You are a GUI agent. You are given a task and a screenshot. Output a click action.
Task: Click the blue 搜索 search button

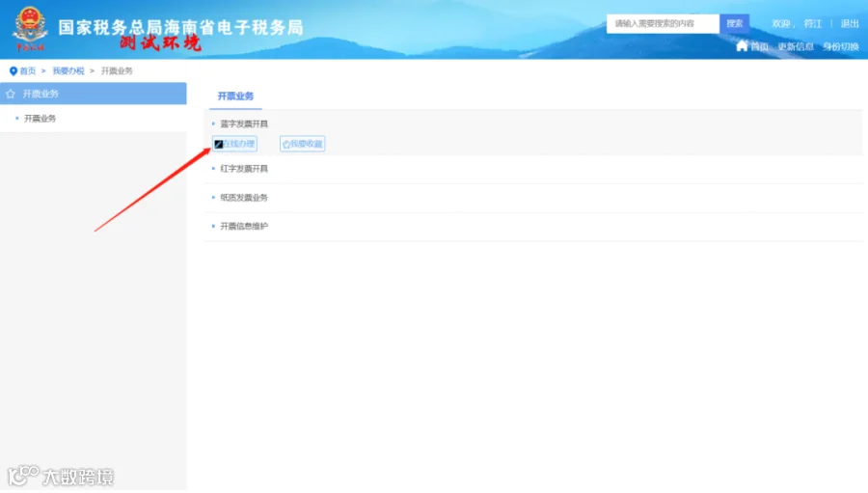[735, 24]
